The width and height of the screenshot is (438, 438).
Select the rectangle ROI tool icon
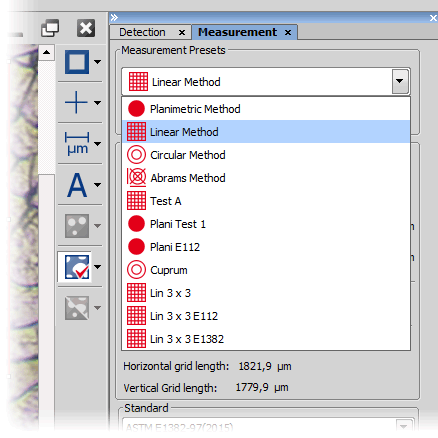(77, 62)
